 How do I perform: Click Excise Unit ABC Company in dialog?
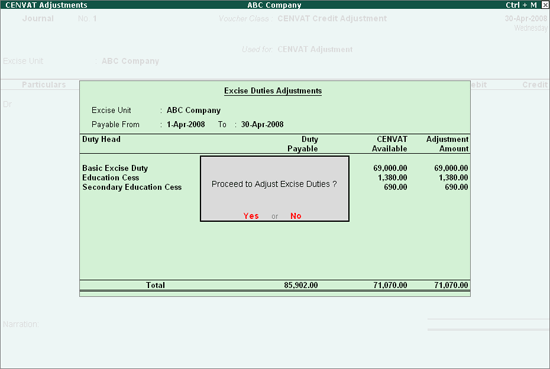click(193, 110)
